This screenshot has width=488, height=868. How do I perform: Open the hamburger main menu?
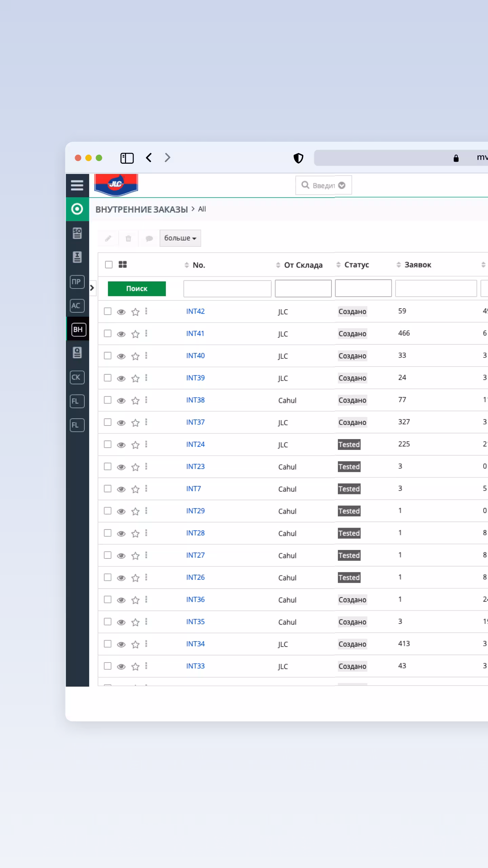pos(77,185)
